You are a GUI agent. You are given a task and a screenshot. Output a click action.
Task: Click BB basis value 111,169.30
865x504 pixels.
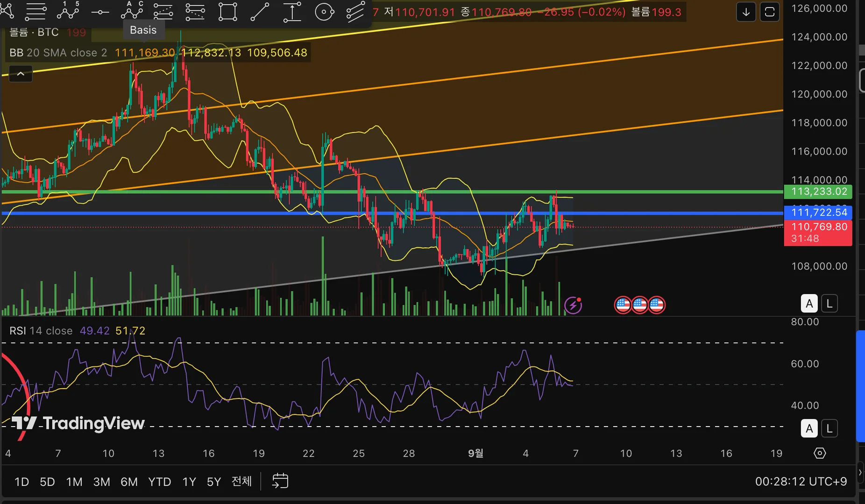click(x=145, y=53)
